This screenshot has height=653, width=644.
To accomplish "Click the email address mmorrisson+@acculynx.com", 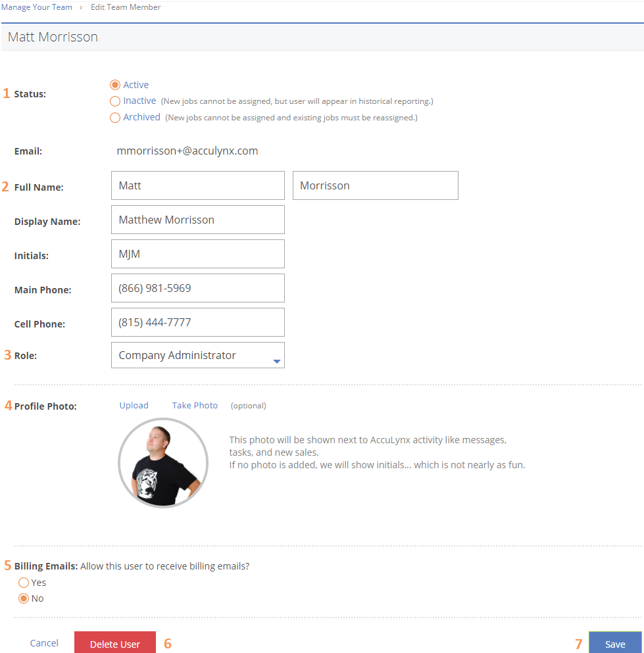I will [187, 151].
